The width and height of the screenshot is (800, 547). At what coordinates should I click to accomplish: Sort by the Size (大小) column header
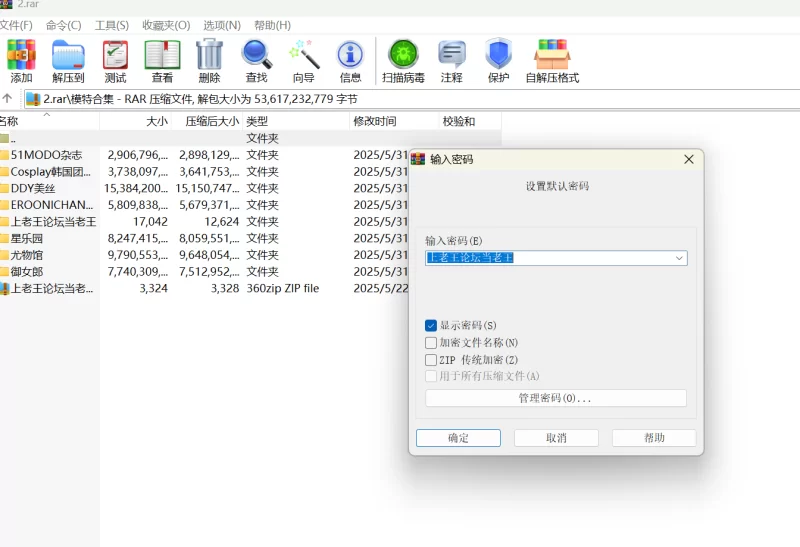[136, 121]
